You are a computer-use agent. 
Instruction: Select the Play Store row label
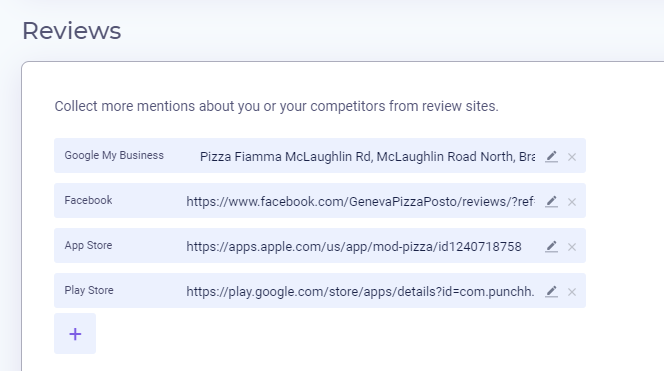(89, 290)
